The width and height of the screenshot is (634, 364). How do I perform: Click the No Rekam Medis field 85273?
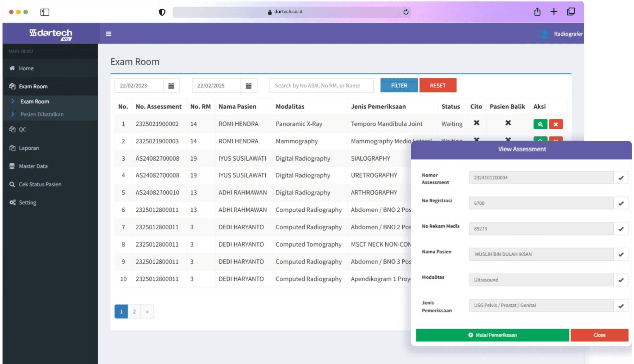(x=541, y=229)
